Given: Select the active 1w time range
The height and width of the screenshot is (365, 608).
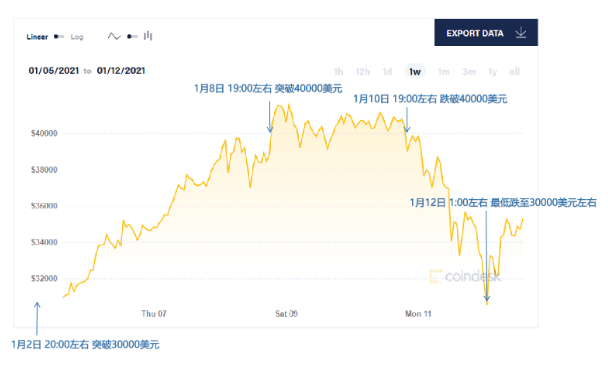Looking at the screenshot, I should coord(415,71).
